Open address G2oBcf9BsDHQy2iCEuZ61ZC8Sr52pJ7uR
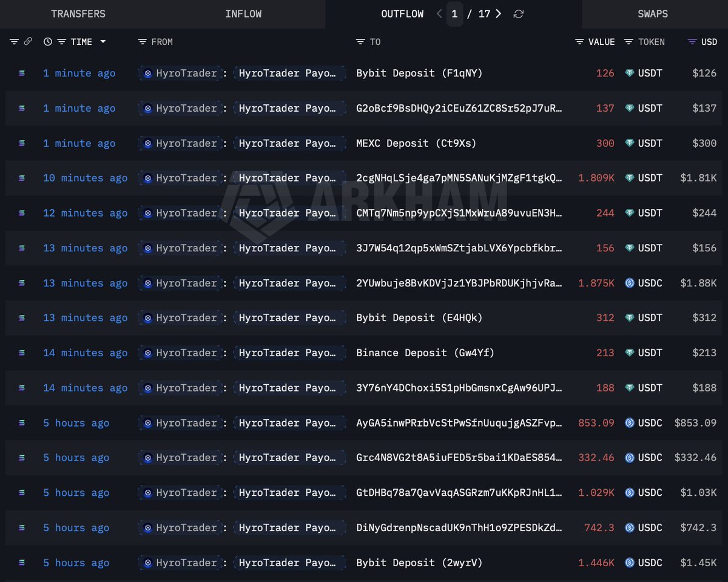 (459, 108)
